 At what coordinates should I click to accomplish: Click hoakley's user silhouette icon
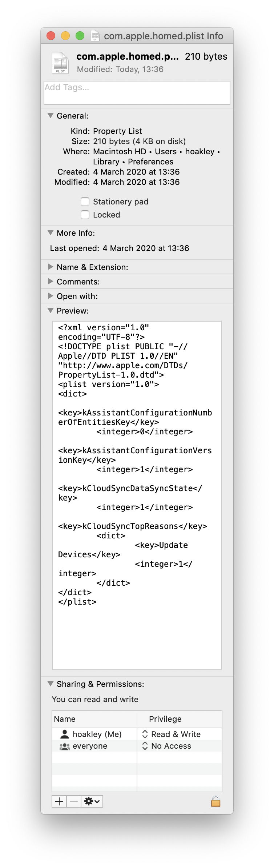click(x=64, y=734)
